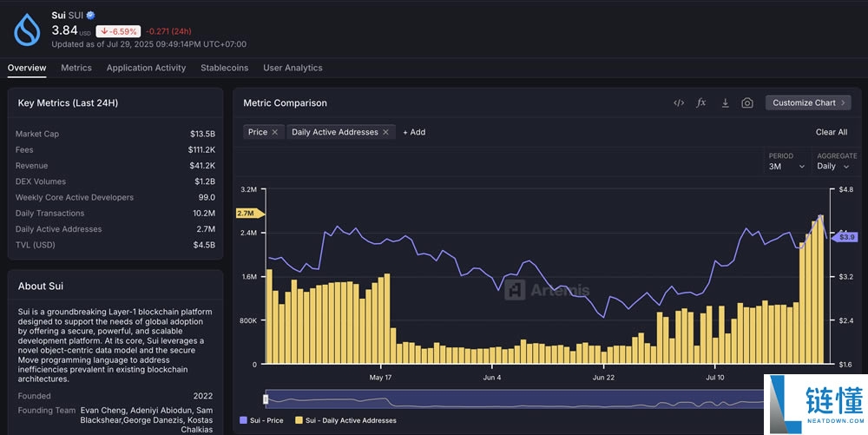Toggle the Sui - Price legend series
The image size is (868, 435).
[261, 420]
